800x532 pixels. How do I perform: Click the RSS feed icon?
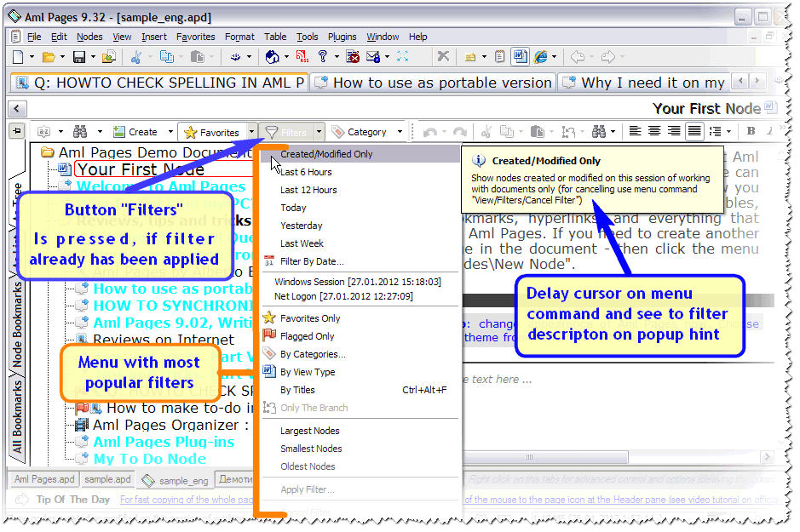tap(302, 56)
